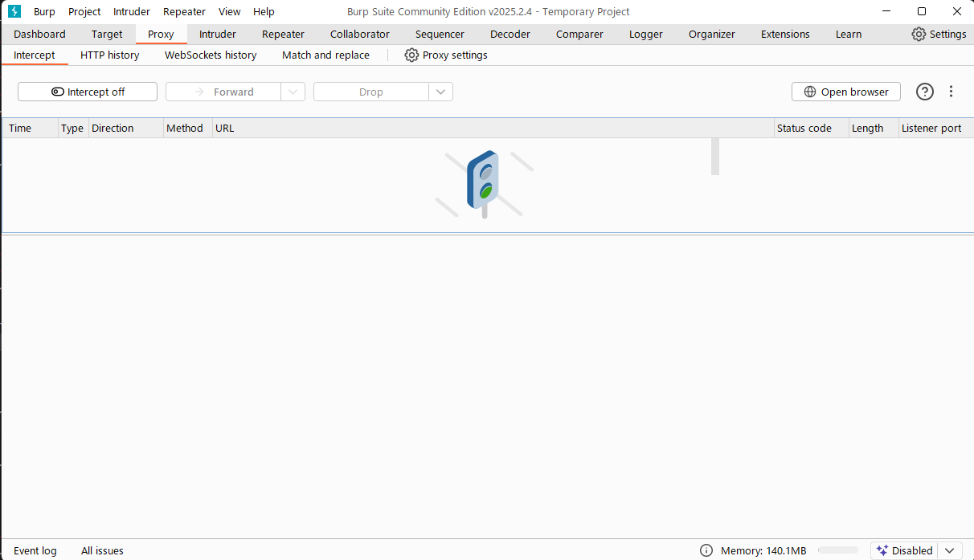
Task: Sort by the Length column header
Action: (x=873, y=128)
